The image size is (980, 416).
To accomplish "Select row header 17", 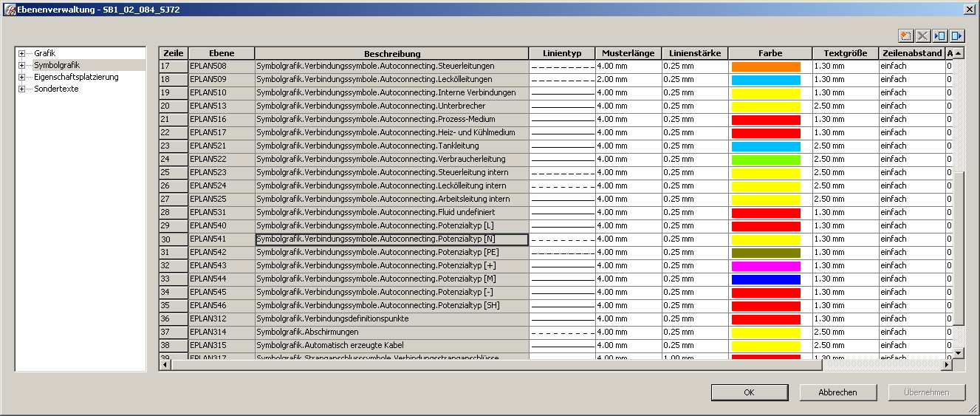I will [x=174, y=67].
